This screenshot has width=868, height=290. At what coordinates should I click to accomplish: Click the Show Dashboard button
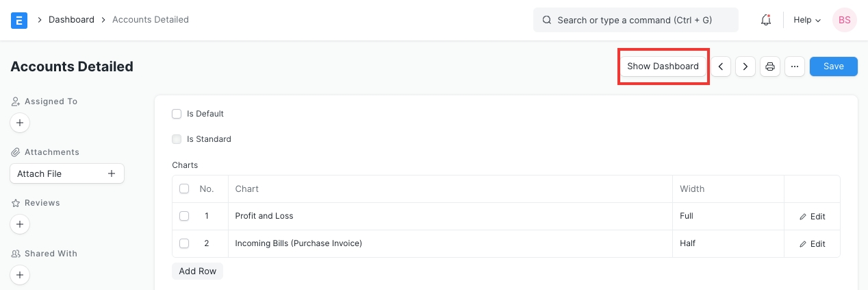tap(663, 67)
